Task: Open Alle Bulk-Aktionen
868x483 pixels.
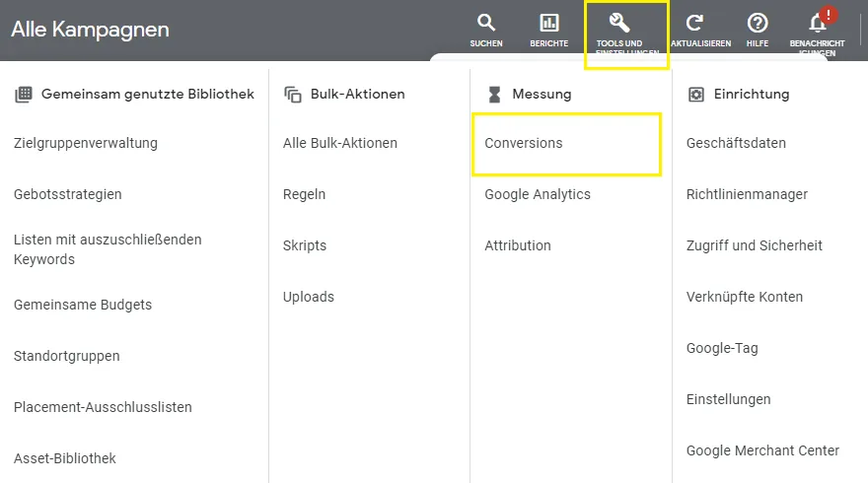Action: coord(340,143)
